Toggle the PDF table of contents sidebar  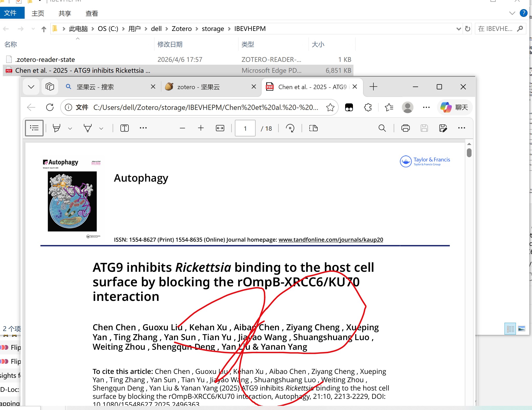click(34, 128)
